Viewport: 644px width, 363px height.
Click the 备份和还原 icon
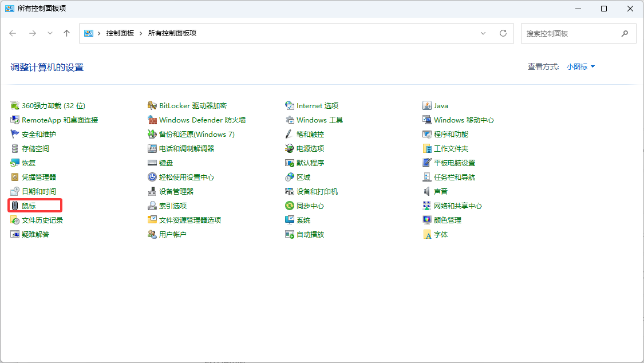pyautogui.click(x=152, y=135)
